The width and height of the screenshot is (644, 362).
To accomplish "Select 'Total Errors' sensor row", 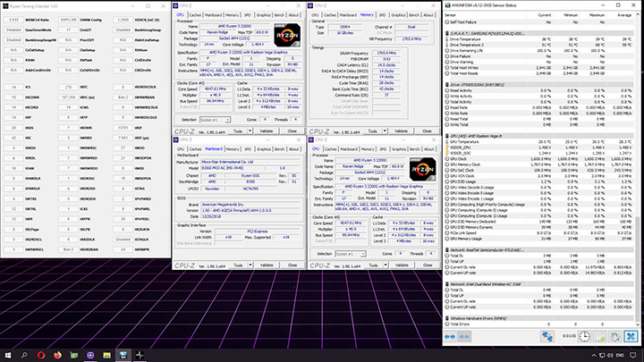I will pos(539,324).
